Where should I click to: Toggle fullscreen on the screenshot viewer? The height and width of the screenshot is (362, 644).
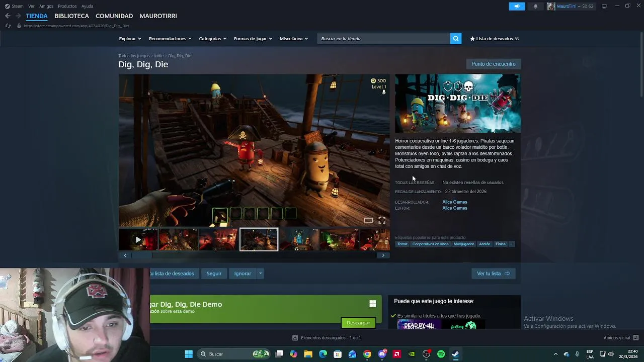click(382, 220)
